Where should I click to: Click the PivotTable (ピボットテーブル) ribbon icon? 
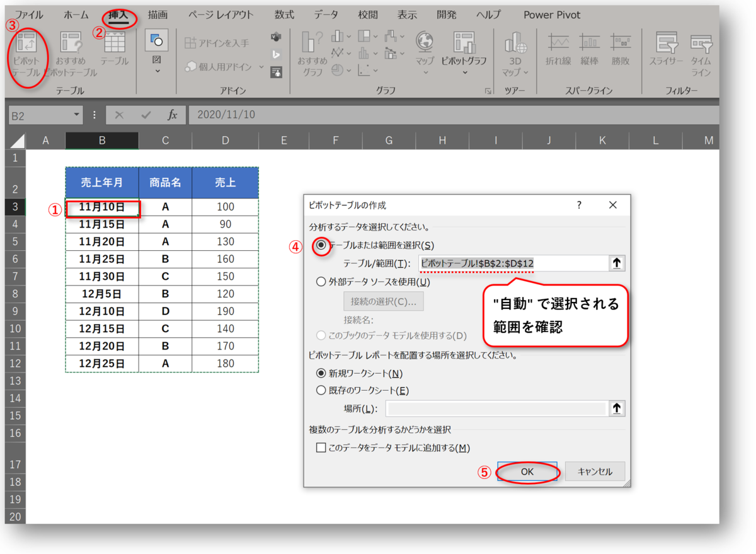pyautogui.click(x=26, y=43)
